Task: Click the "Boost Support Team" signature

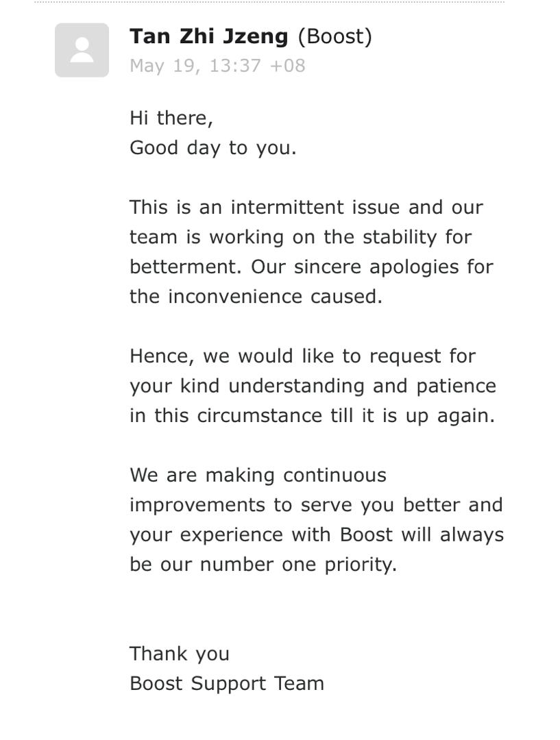Action: [227, 683]
